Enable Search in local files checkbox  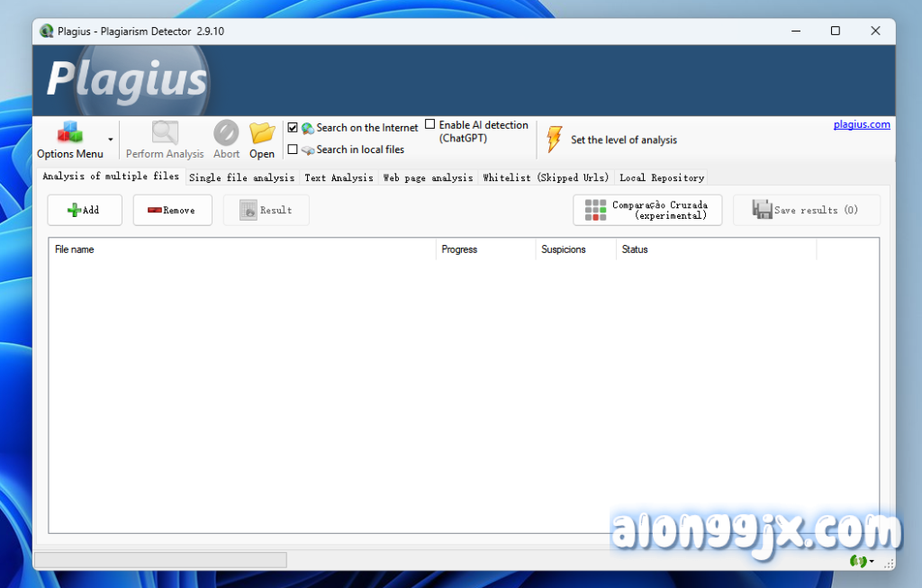(x=293, y=149)
